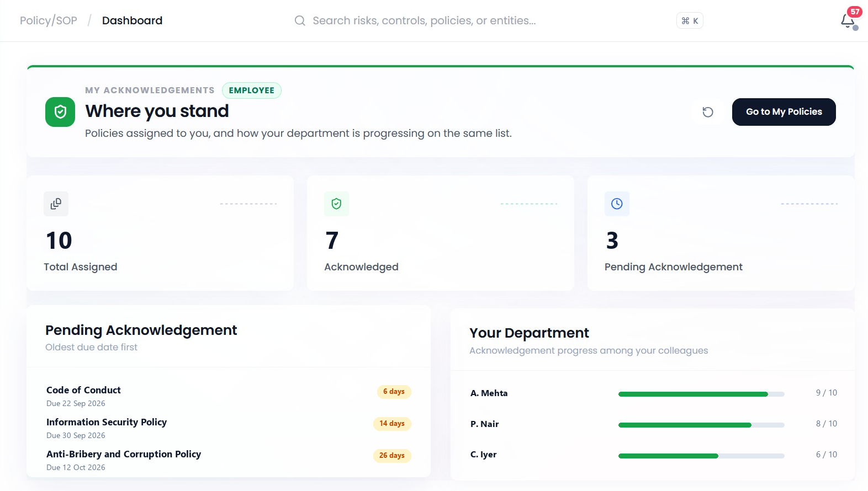The image size is (868, 491).
Task: Focus the search risks and controls field
Action: (x=424, y=20)
